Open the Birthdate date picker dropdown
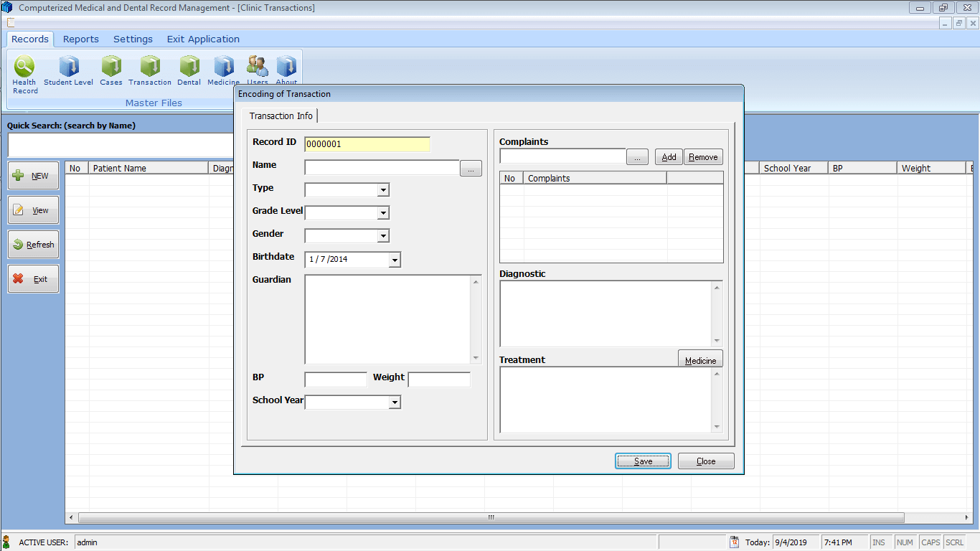 click(395, 260)
